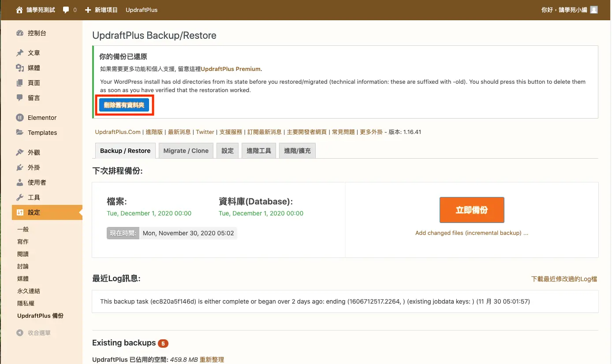612x364 pixels.
Task: Click the media icon beside 媒體 in top sidebar
Action: click(20, 68)
